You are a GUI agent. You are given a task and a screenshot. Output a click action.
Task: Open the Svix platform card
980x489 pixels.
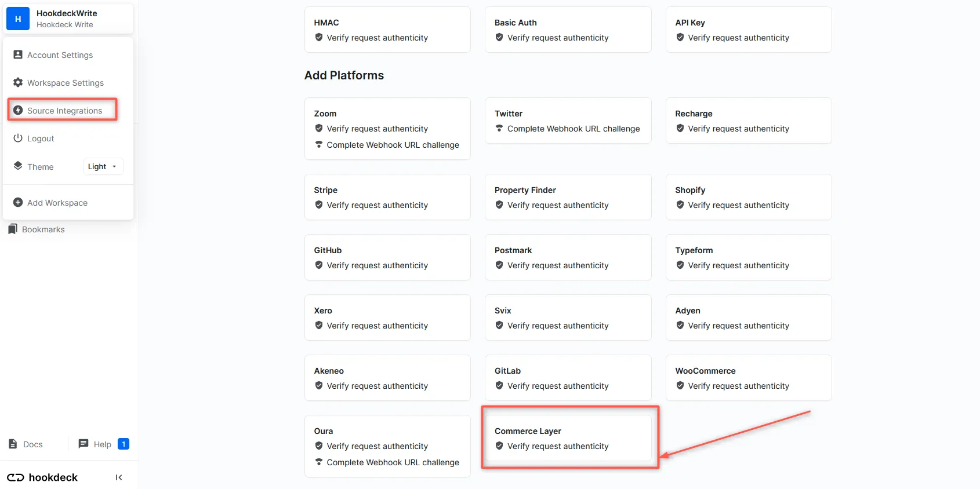[568, 318]
